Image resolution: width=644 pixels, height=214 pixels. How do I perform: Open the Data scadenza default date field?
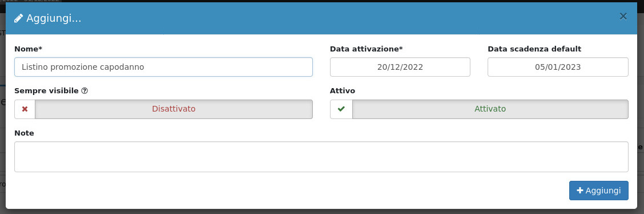pyautogui.click(x=558, y=67)
